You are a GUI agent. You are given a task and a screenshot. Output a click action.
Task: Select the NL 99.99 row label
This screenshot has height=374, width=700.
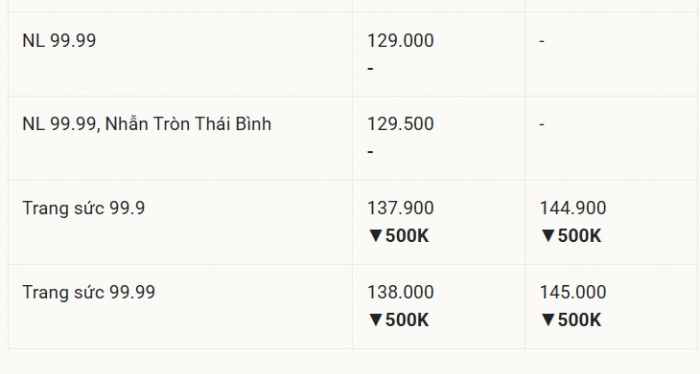(59, 41)
